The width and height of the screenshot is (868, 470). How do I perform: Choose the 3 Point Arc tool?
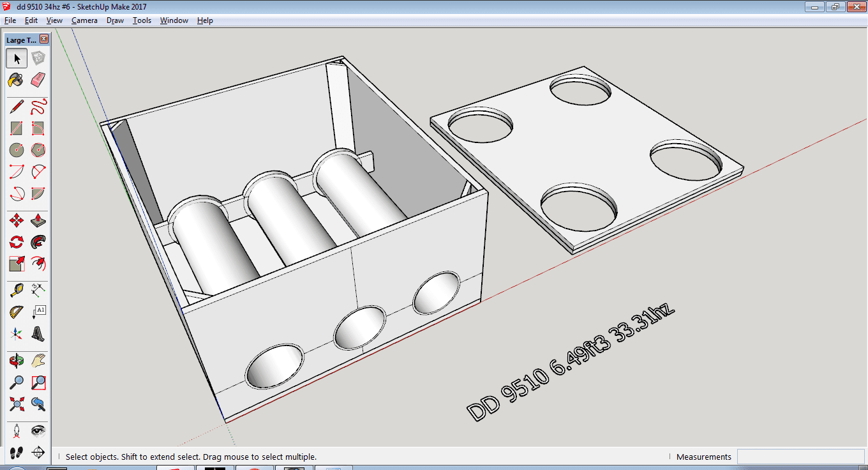(17, 193)
